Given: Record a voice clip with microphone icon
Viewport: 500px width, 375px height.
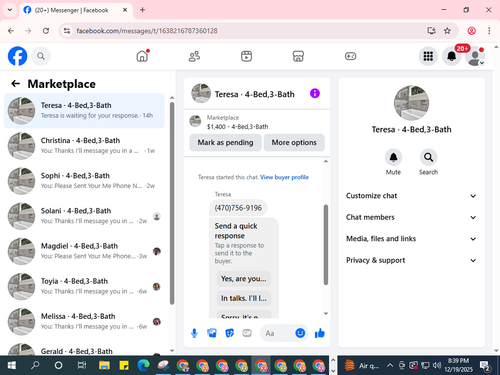Looking at the screenshot, I should point(194,333).
